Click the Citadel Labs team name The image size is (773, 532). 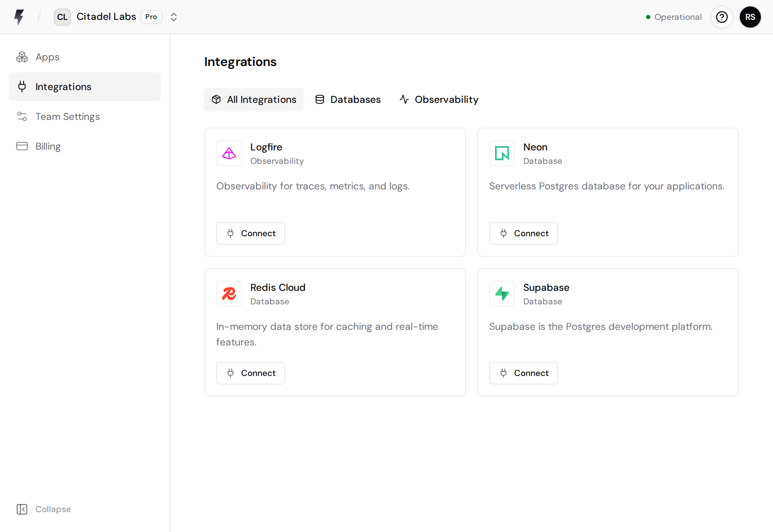[x=106, y=17]
